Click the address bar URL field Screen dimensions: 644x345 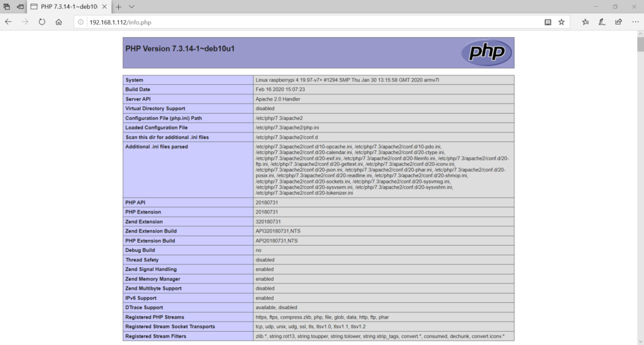[x=302, y=22]
